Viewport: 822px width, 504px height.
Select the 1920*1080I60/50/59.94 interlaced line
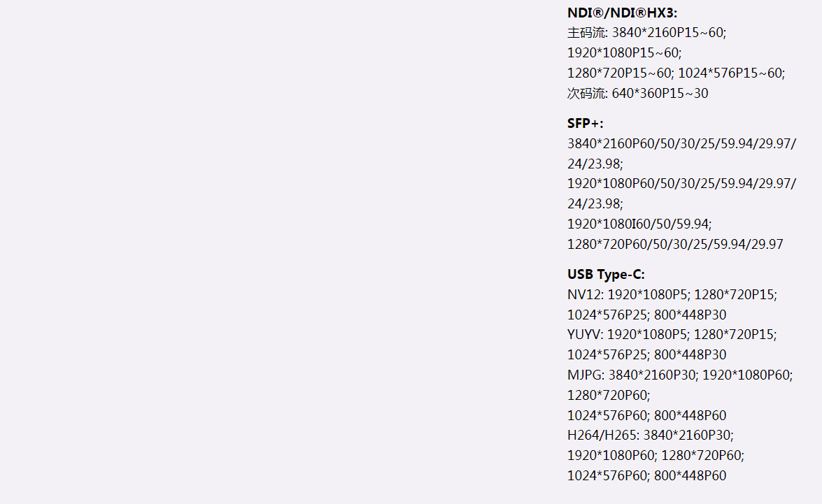pos(639,224)
